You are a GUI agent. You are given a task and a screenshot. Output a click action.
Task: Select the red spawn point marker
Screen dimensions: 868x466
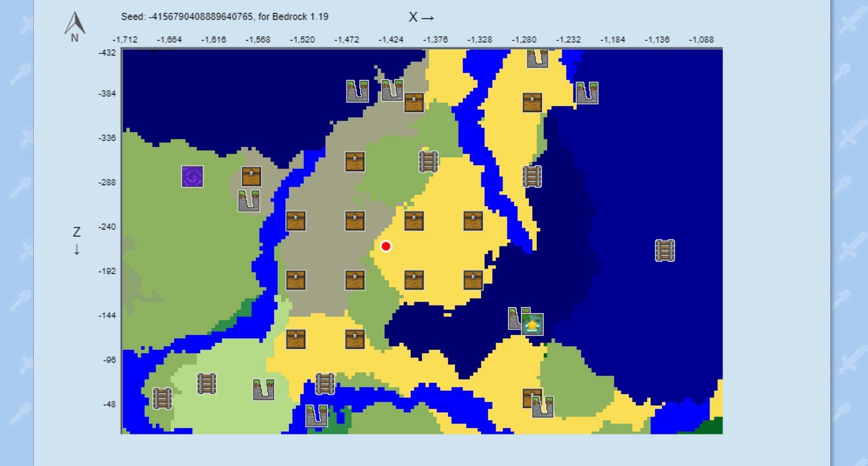click(x=386, y=246)
